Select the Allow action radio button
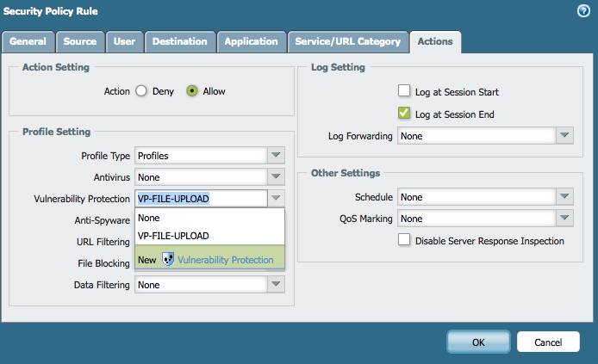 [x=192, y=91]
